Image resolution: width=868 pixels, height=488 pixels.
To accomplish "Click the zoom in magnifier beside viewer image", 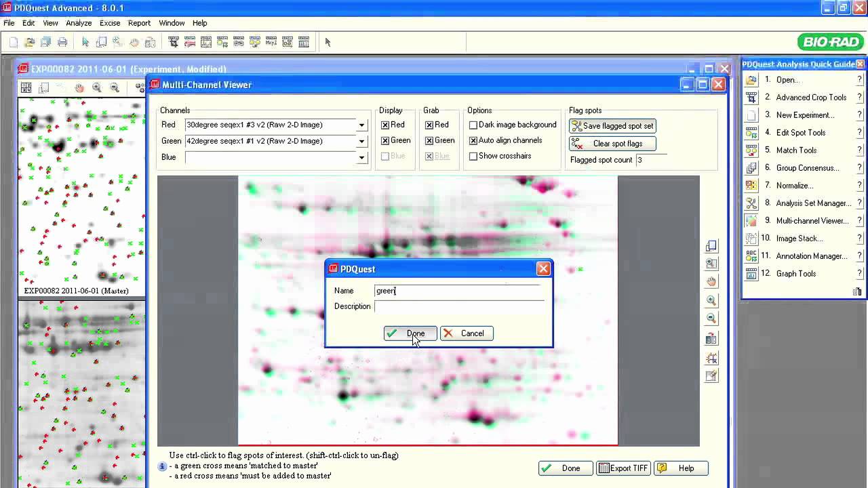I will point(711,300).
